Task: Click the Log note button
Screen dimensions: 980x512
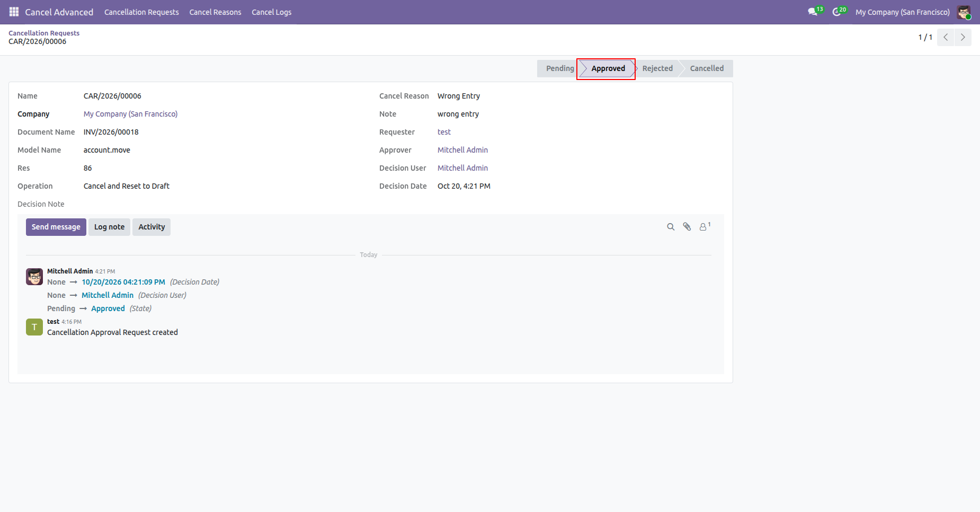Action: [x=109, y=227]
